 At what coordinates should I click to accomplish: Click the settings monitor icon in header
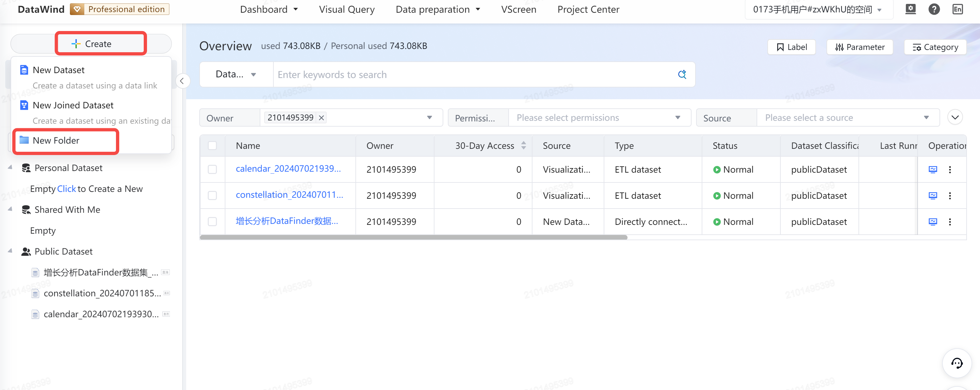(910, 9)
